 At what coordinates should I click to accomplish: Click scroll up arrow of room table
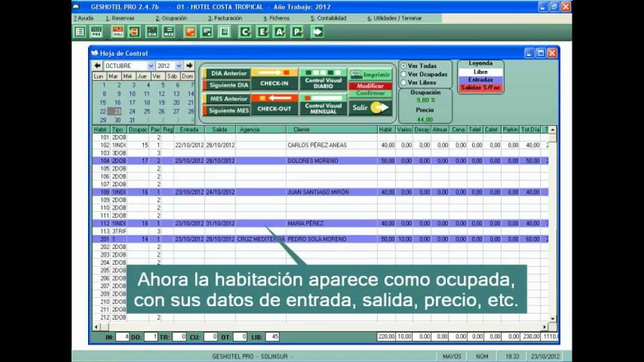click(x=553, y=129)
